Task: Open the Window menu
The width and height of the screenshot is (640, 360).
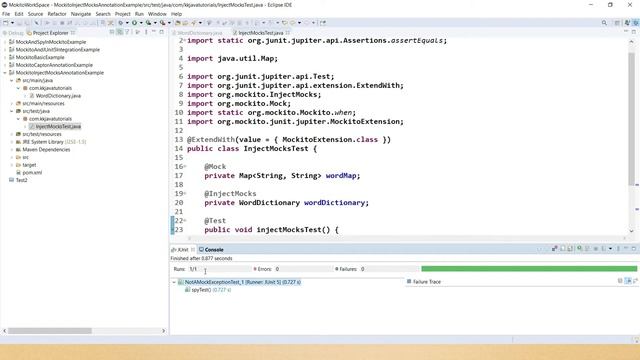Action: (x=157, y=14)
